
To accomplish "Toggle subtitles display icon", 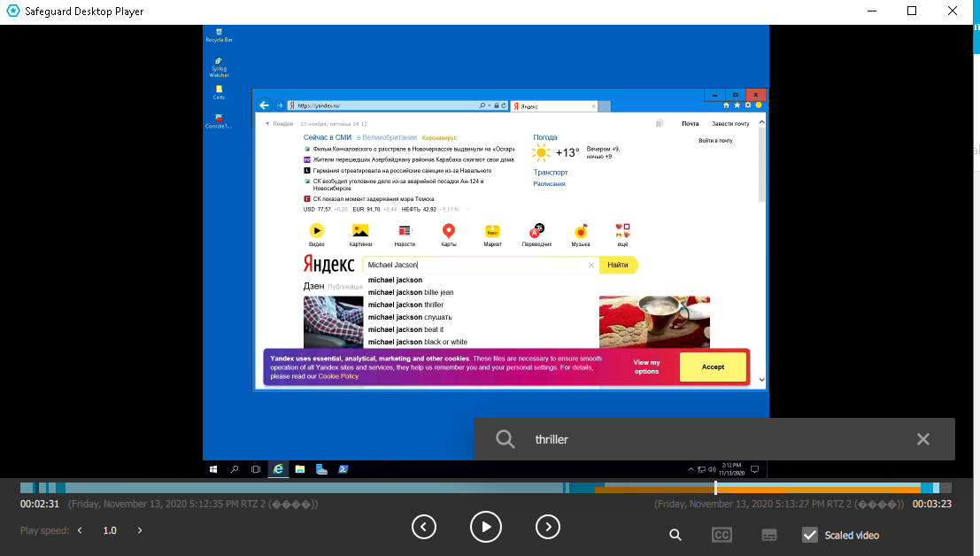I will tap(768, 535).
